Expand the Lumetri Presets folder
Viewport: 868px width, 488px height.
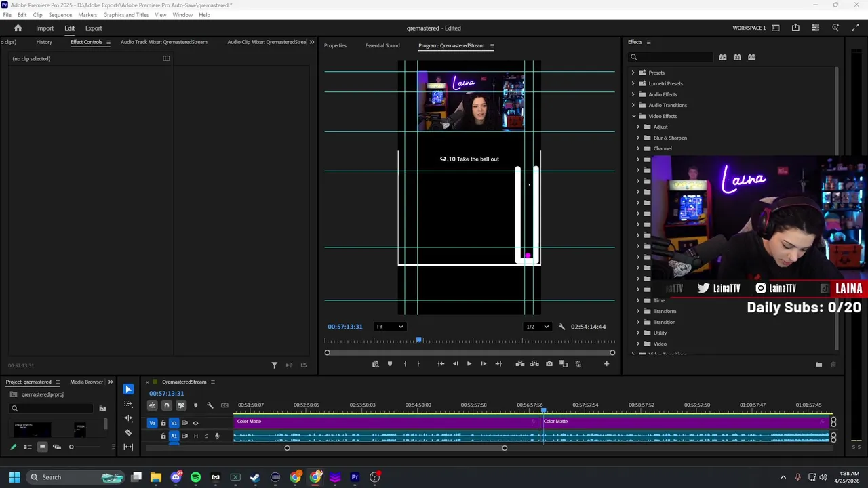point(633,83)
